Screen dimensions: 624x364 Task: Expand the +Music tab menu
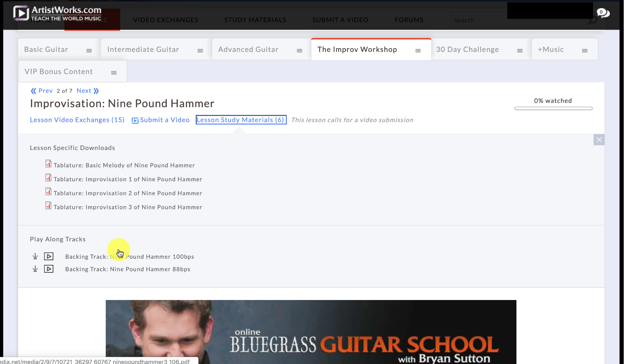(585, 51)
